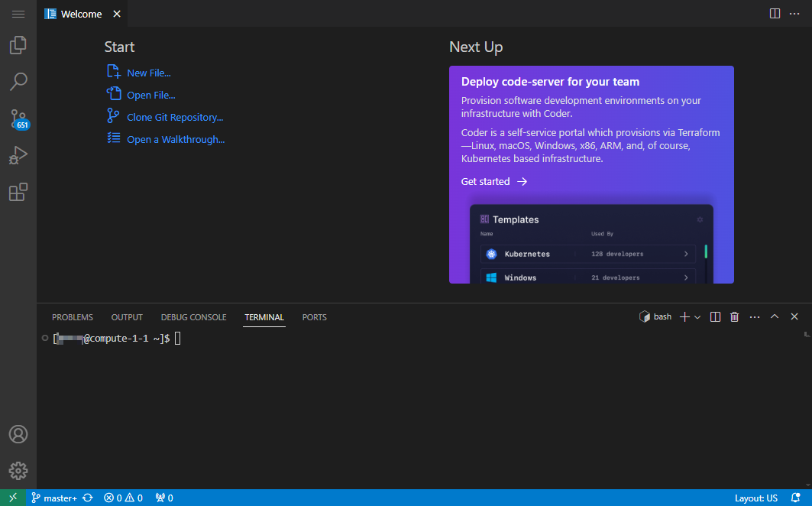Image resolution: width=812 pixels, height=506 pixels.
Task: Click the Clone Git Repository... link
Action: (x=175, y=118)
